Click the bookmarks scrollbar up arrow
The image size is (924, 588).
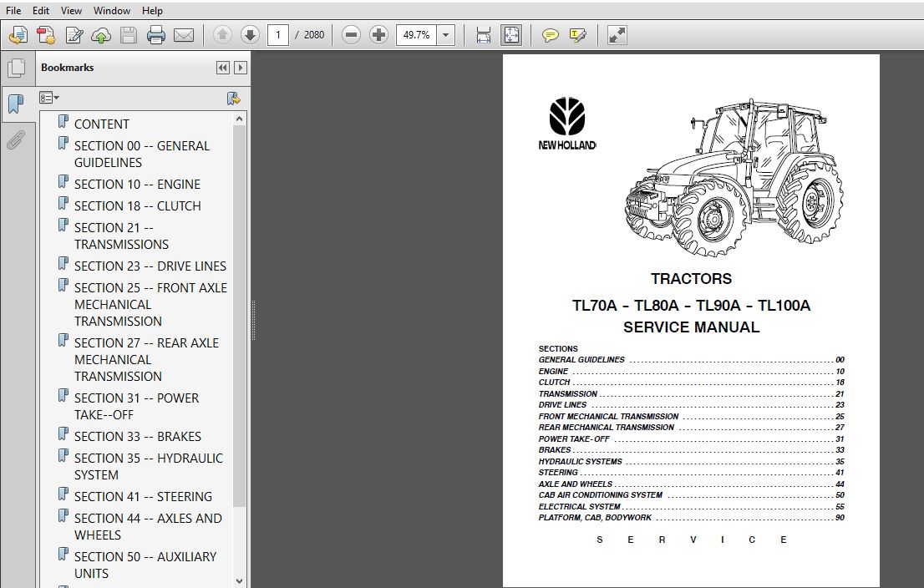[x=239, y=119]
